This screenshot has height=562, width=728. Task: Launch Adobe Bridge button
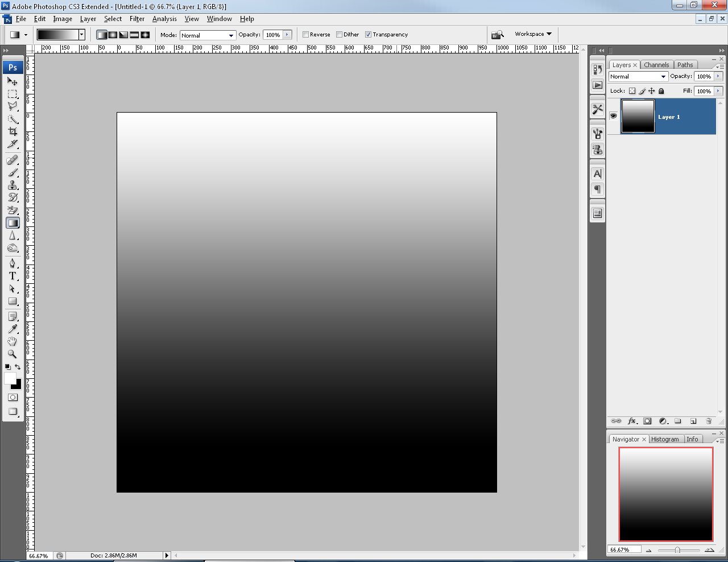click(x=498, y=35)
